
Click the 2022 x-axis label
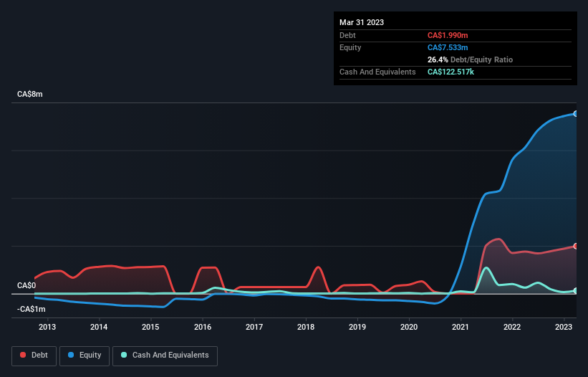click(x=512, y=327)
